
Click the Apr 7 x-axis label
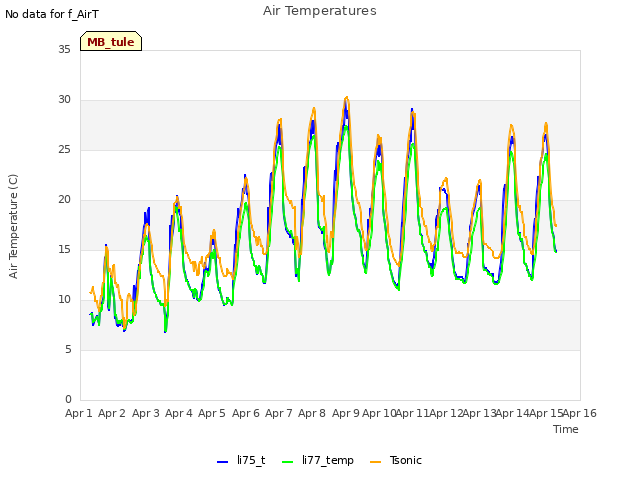pos(279,413)
